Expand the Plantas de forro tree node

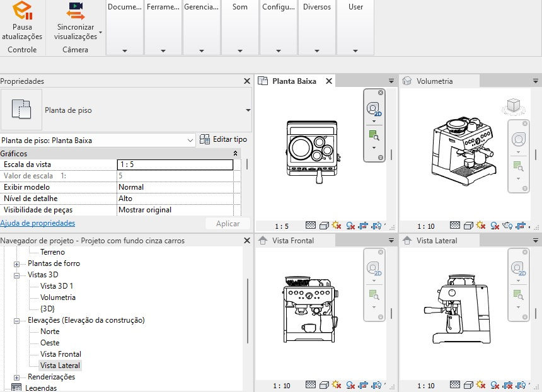(x=16, y=264)
